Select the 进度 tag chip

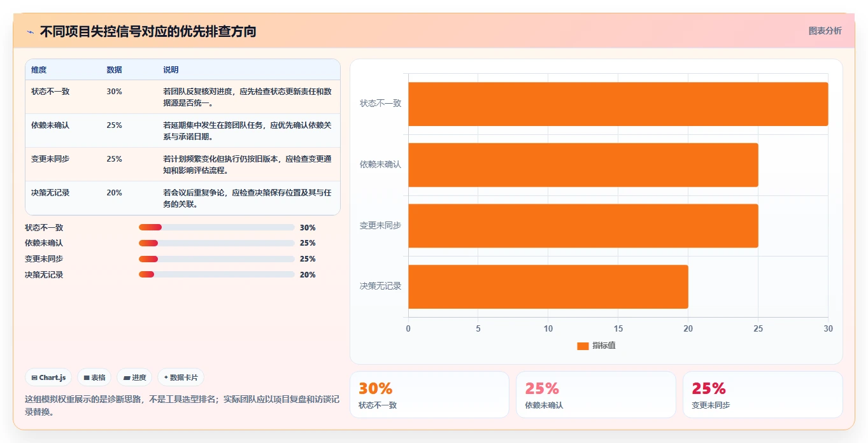(134, 377)
